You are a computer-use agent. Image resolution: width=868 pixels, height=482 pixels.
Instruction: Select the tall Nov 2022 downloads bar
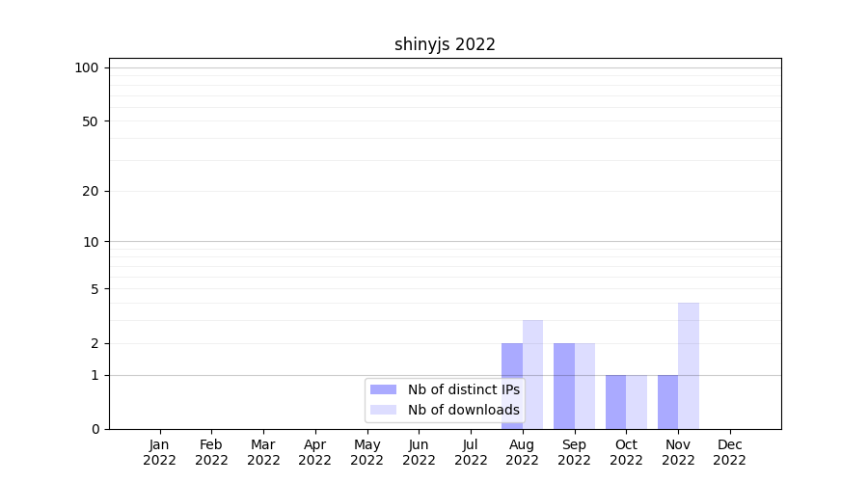689,366
